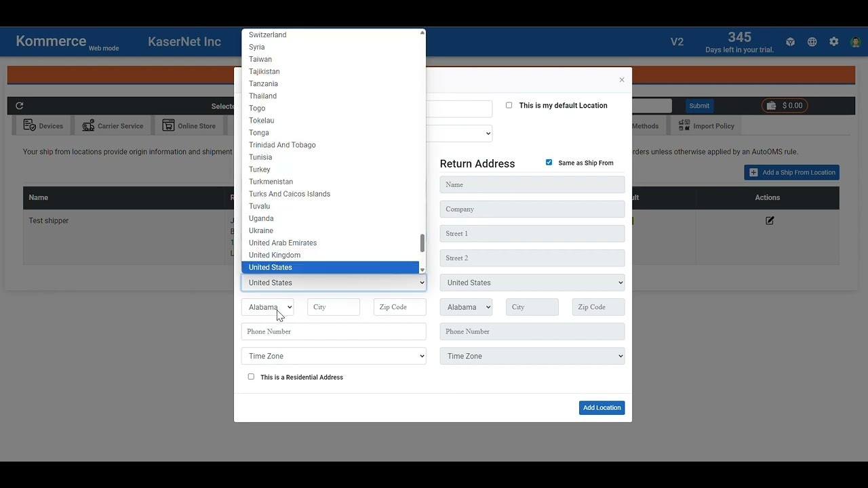The height and width of the screenshot is (488, 868).
Task: Uncheck Same as Ship From
Action: pos(549,163)
